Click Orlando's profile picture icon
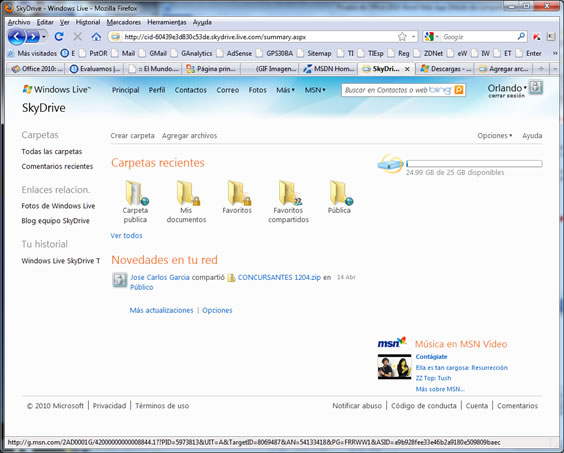This screenshot has height=453, width=564. click(x=536, y=87)
